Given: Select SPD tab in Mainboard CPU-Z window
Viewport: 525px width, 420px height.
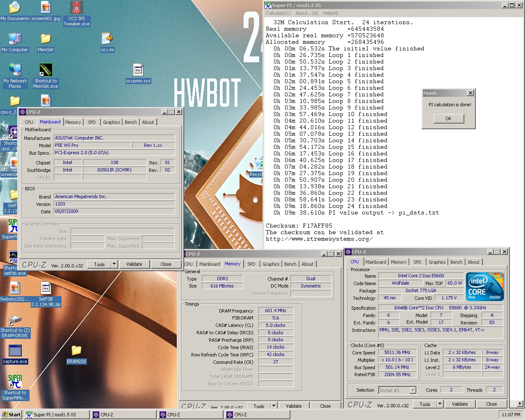Looking at the screenshot, I should point(92,122).
